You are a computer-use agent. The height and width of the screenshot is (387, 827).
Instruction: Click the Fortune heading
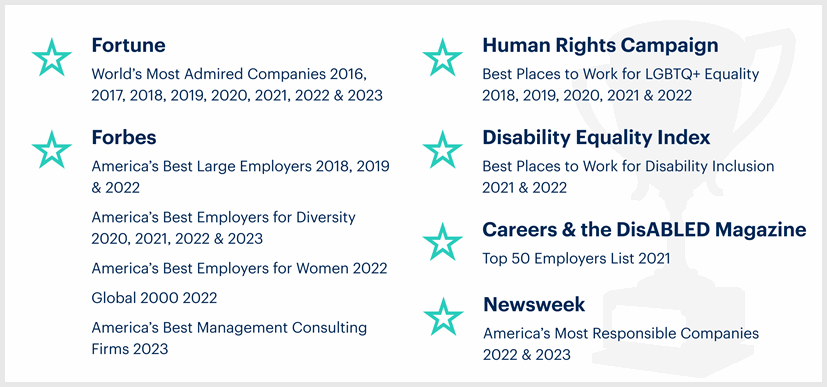coord(128,45)
